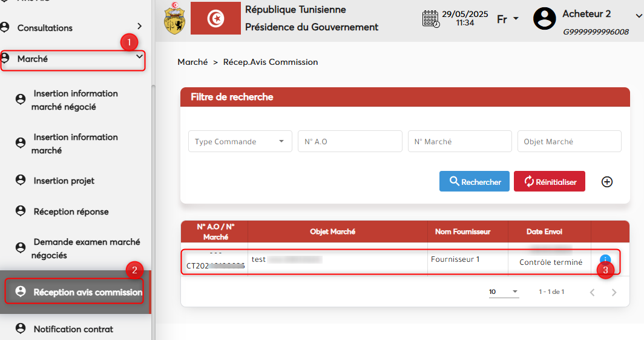Change rows per page dropdown showing 10

point(504,292)
